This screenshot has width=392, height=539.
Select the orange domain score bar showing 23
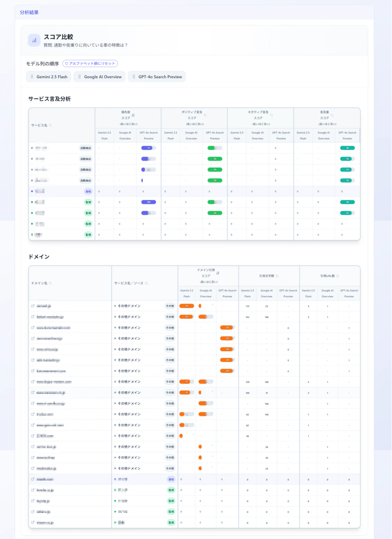click(186, 306)
